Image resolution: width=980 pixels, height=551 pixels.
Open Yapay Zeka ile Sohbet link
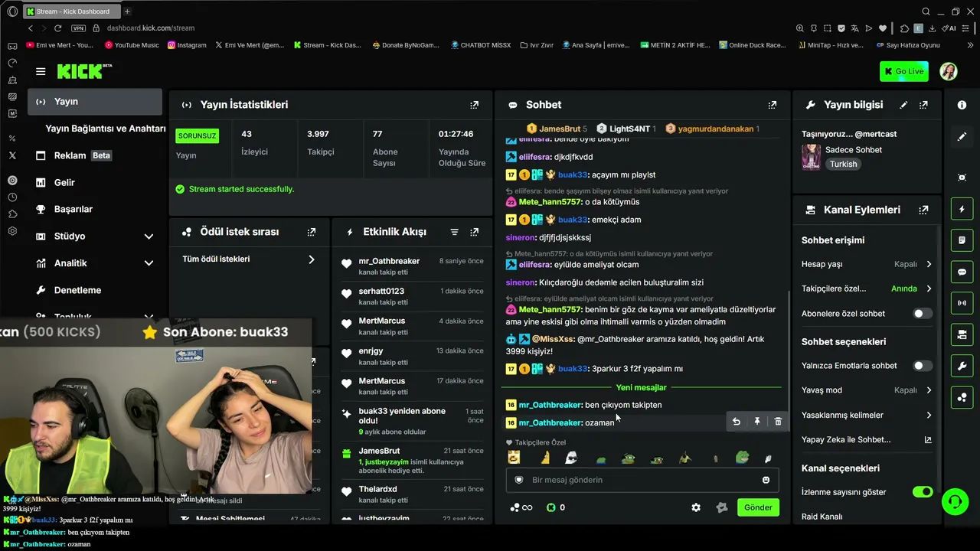point(867,440)
